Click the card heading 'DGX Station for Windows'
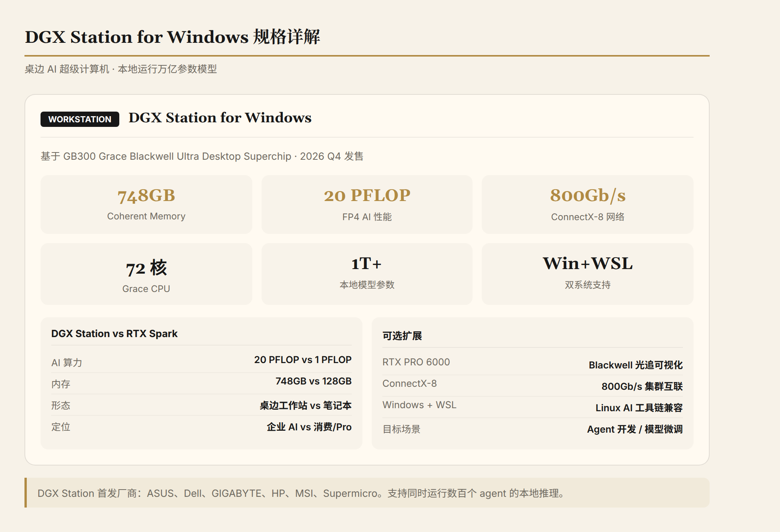 [220, 118]
